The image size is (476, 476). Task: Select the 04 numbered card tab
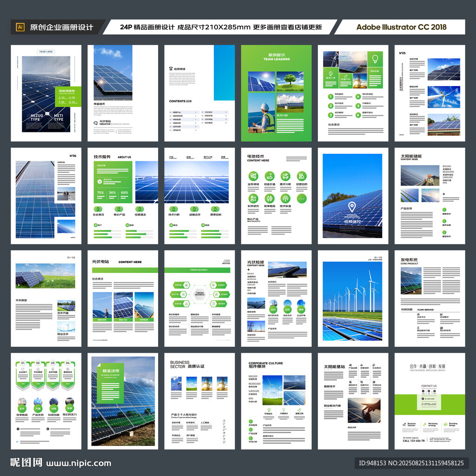(x=68, y=375)
